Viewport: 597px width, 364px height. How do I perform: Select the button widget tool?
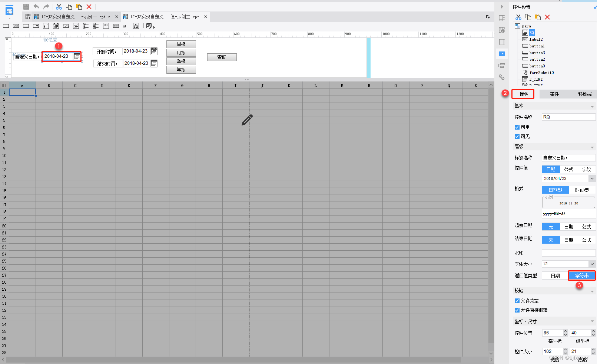click(x=26, y=26)
